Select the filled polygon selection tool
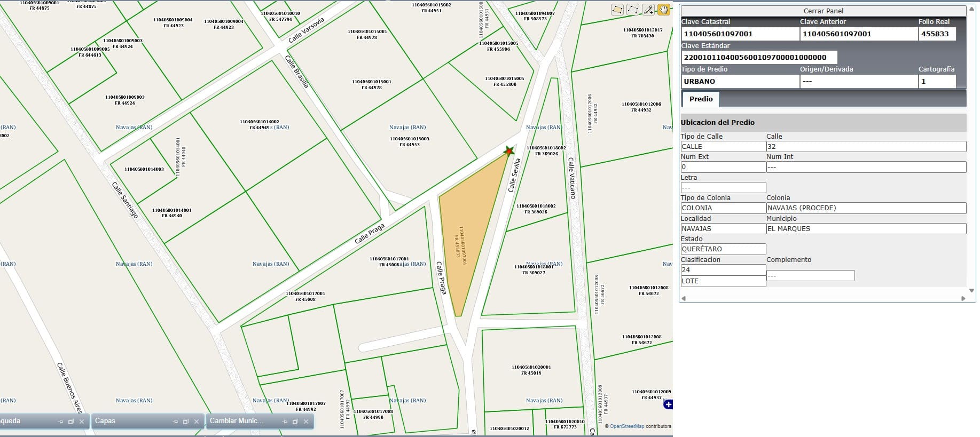This screenshot has height=437, width=980. coord(617,10)
